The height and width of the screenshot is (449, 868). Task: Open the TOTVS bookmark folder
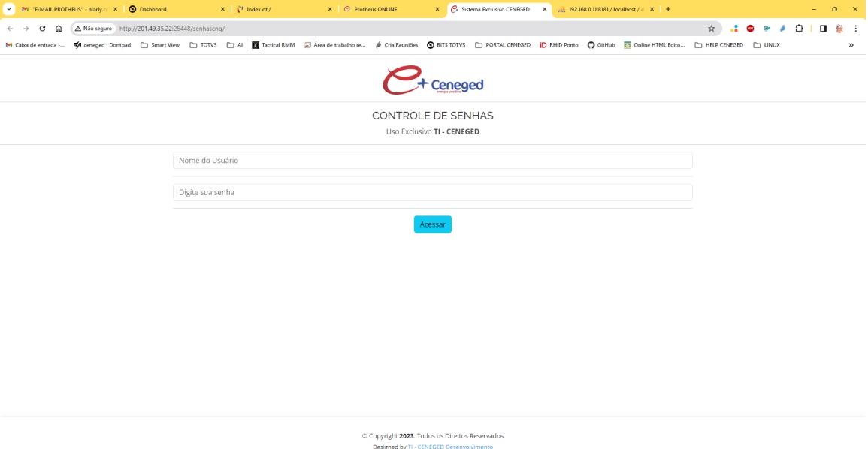coord(203,45)
